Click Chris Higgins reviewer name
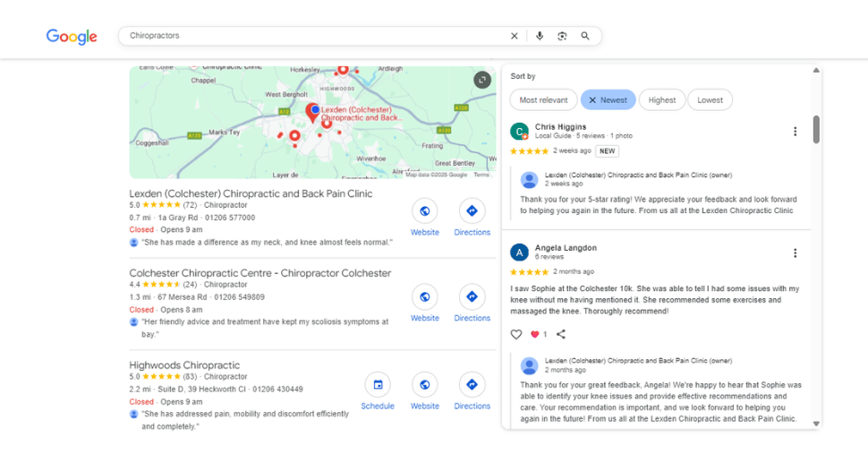Viewport: 868px width, 463px height. point(560,127)
